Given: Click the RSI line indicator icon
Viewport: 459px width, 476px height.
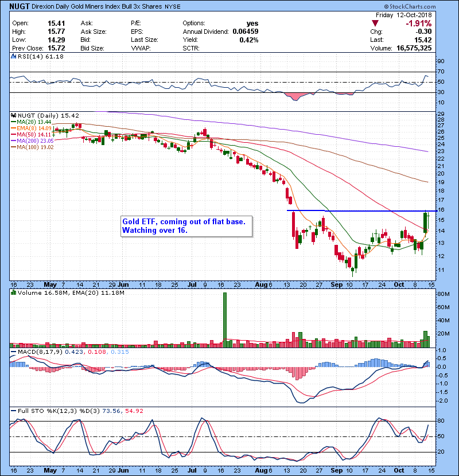Looking at the screenshot, I should (x=14, y=56).
